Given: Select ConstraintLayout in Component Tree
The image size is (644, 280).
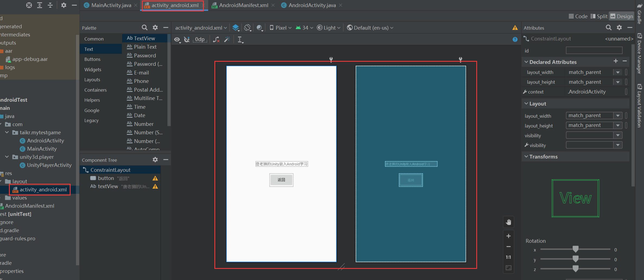Looking at the screenshot, I should tap(121, 170).
